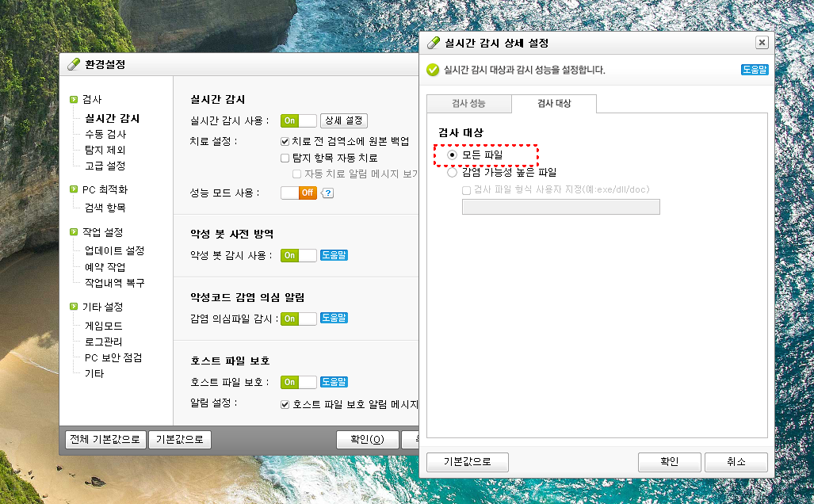Click the question mark help icon beside 성능 모드
Screen dimensions: 814x504
pyautogui.click(x=327, y=193)
